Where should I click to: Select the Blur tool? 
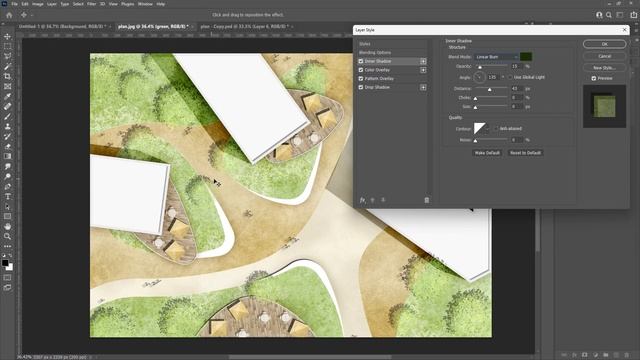pos(7,167)
